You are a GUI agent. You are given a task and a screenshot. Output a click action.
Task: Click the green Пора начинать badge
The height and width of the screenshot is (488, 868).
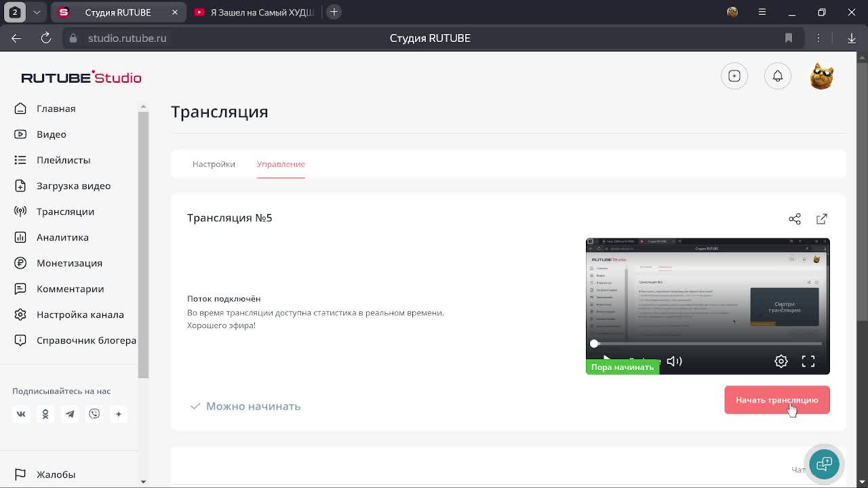click(623, 367)
